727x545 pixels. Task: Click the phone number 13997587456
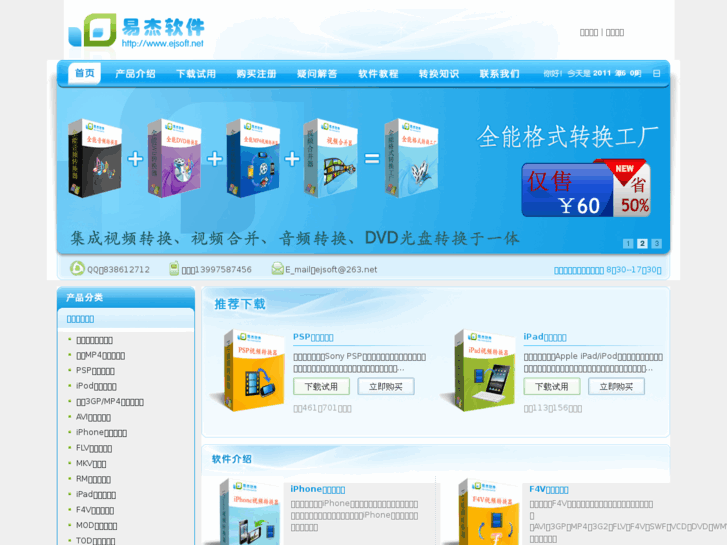(x=223, y=269)
